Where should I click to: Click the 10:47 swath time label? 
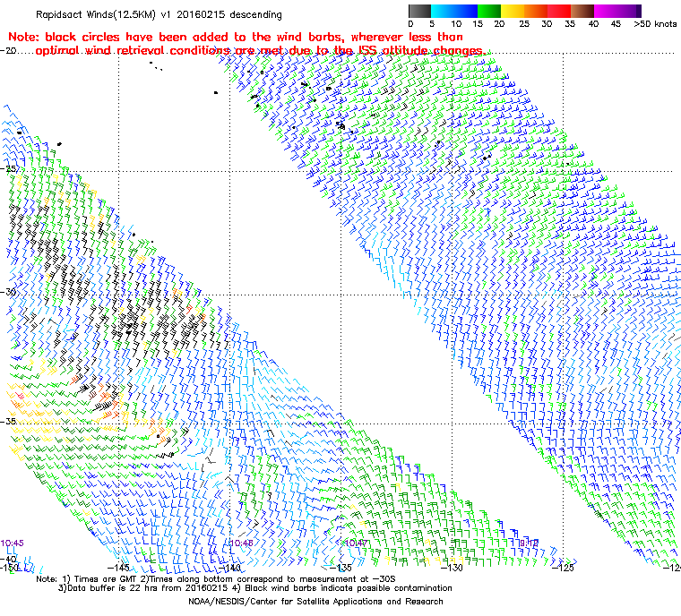pos(356,543)
